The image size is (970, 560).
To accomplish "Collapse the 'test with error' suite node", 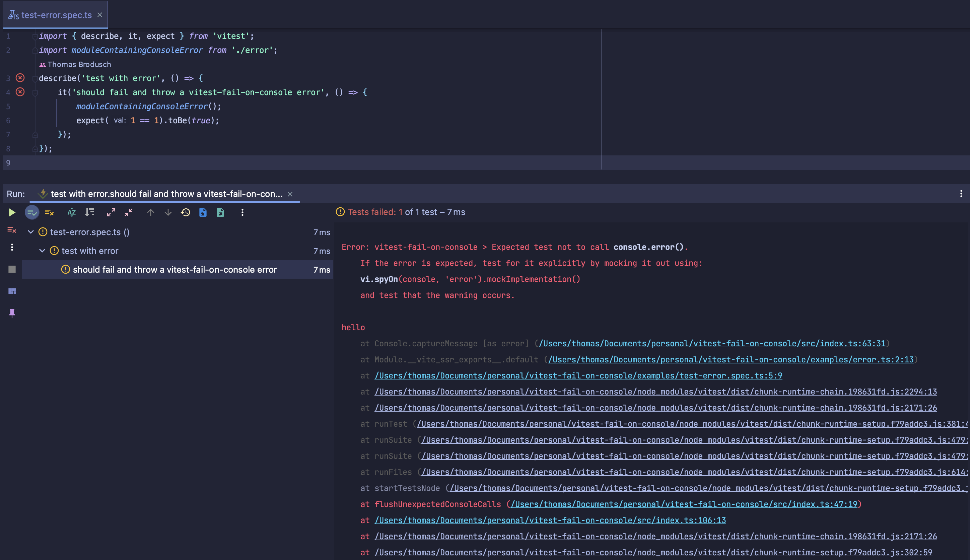I will [42, 251].
